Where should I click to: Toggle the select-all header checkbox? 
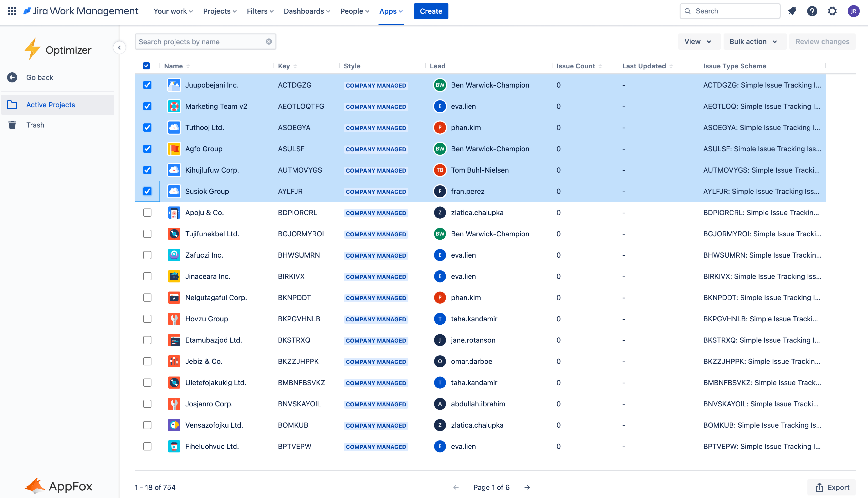tap(146, 66)
